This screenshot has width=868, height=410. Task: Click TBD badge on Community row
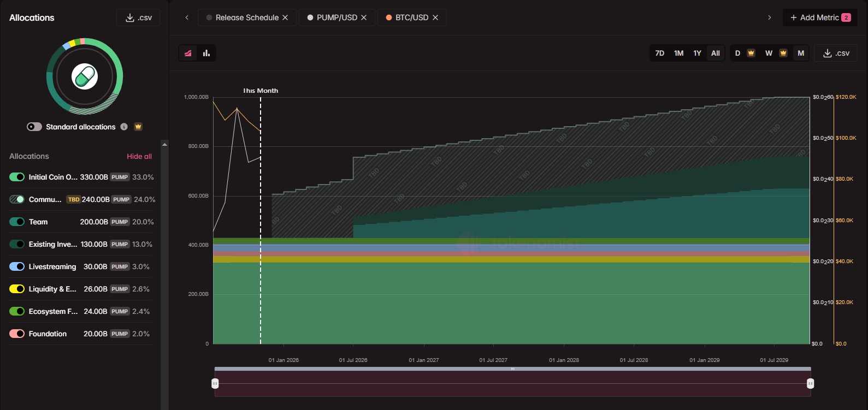tap(74, 199)
